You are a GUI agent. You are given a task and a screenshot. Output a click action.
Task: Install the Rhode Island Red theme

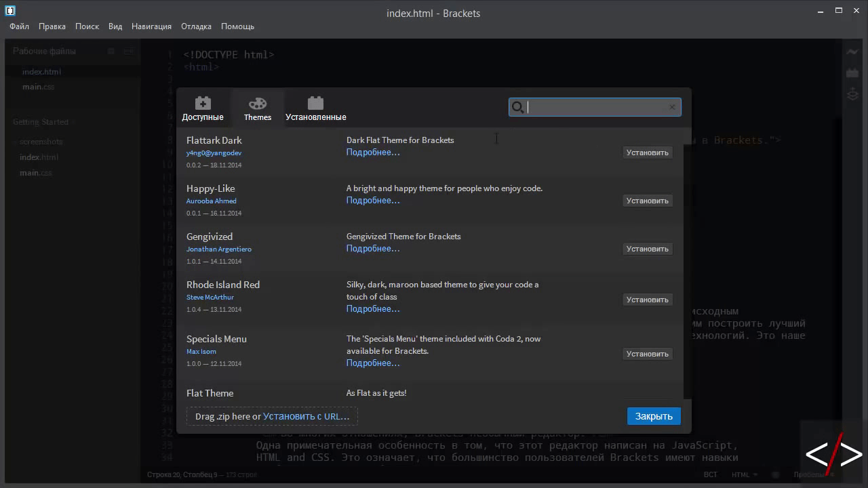[x=647, y=300]
